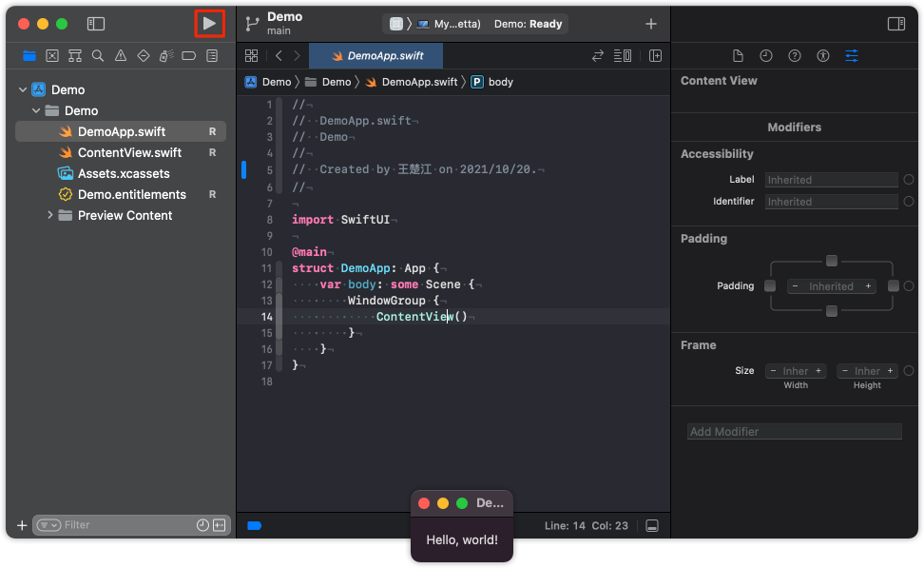Screen dimensions: 924x568
Task: Collapse the Demo group folder
Action: [x=36, y=111]
